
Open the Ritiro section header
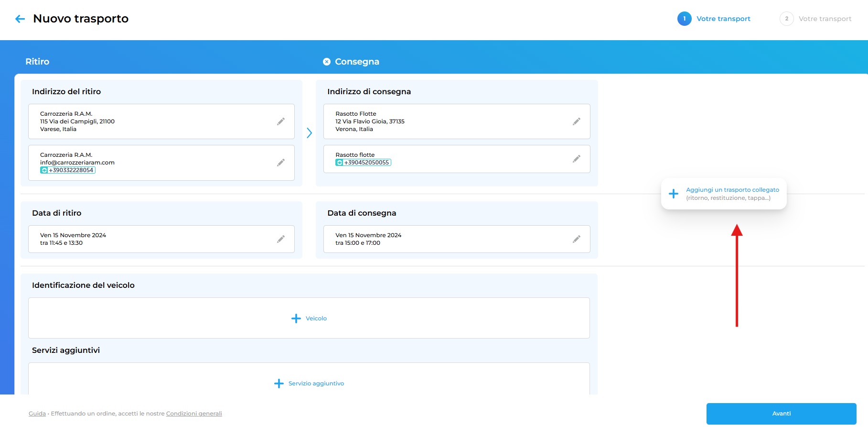pyautogui.click(x=37, y=62)
